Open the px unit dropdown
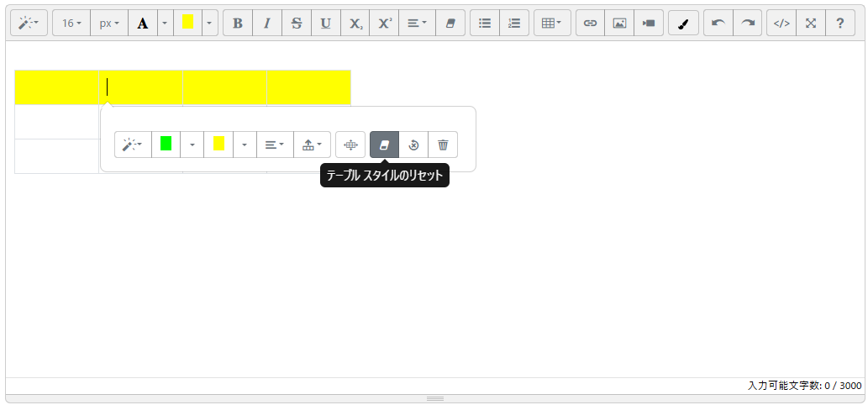This screenshot has width=868, height=405. [x=109, y=24]
